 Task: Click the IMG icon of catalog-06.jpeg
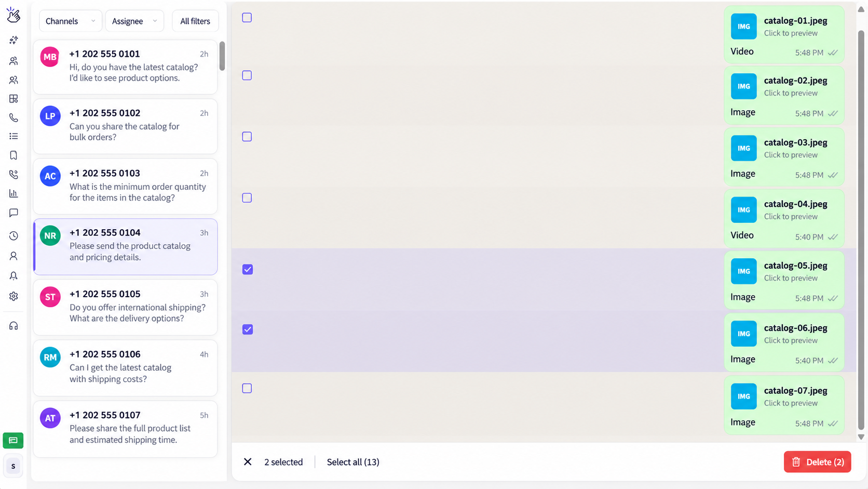coord(743,334)
